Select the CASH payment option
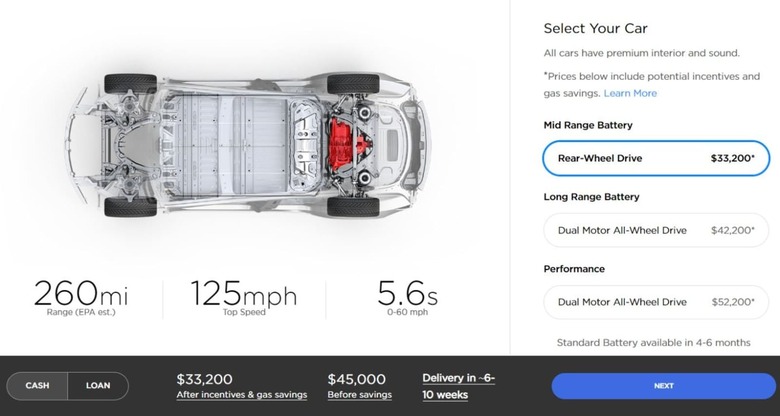780x416 pixels. (37, 386)
